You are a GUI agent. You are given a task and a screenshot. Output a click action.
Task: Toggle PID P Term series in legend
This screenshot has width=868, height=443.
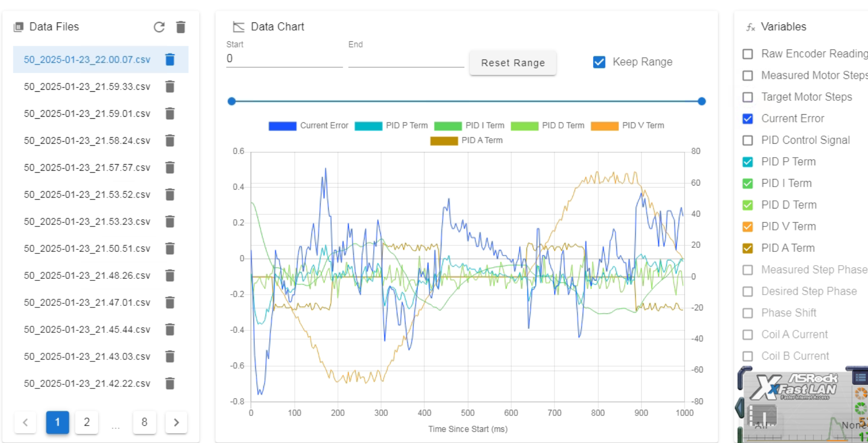tap(391, 126)
